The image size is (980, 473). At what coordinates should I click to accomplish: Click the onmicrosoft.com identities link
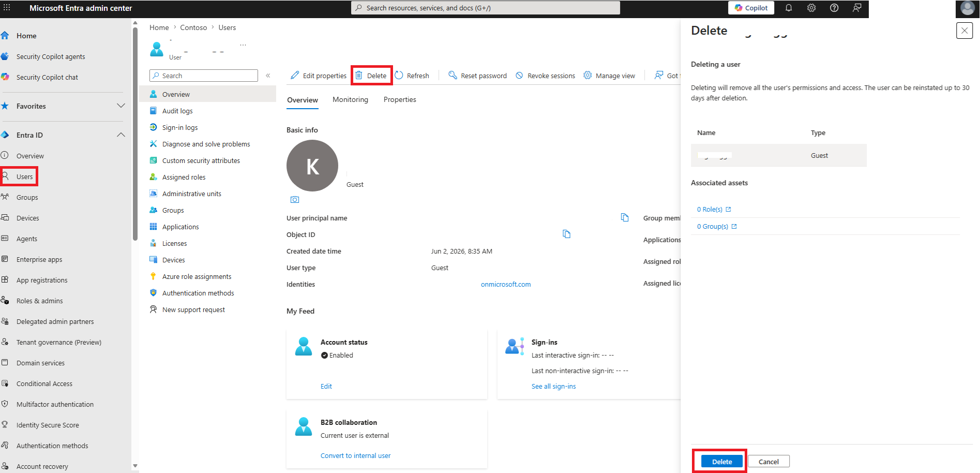506,284
